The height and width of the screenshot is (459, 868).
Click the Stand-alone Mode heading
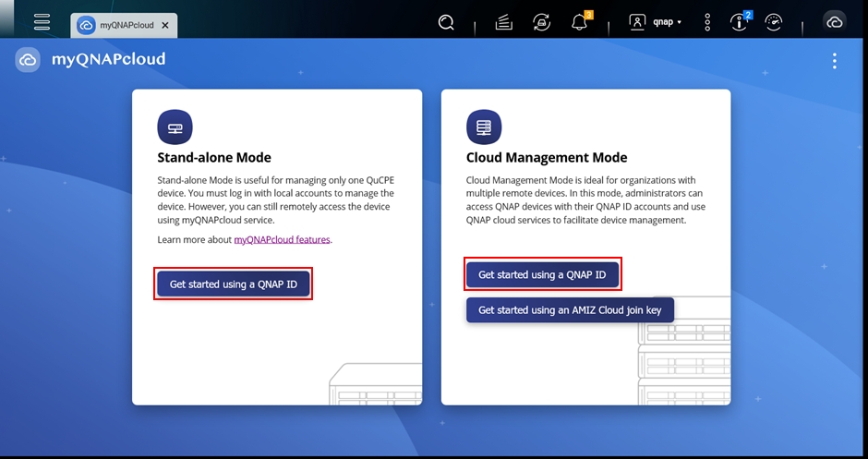[x=214, y=158]
